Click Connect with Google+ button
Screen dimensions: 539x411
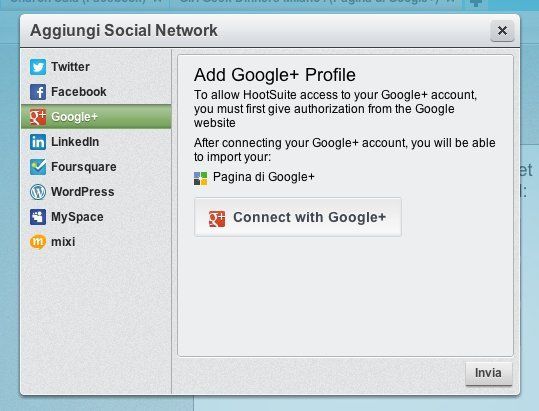tap(298, 217)
